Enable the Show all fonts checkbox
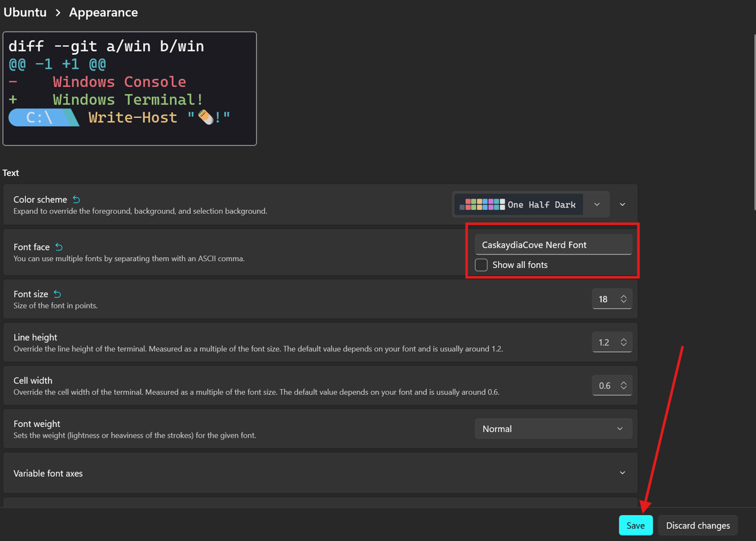 click(481, 265)
